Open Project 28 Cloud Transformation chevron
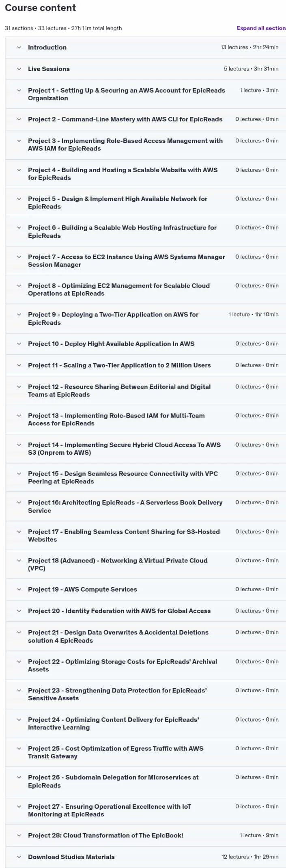The width and height of the screenshot is (286, 868). point(19,836)
